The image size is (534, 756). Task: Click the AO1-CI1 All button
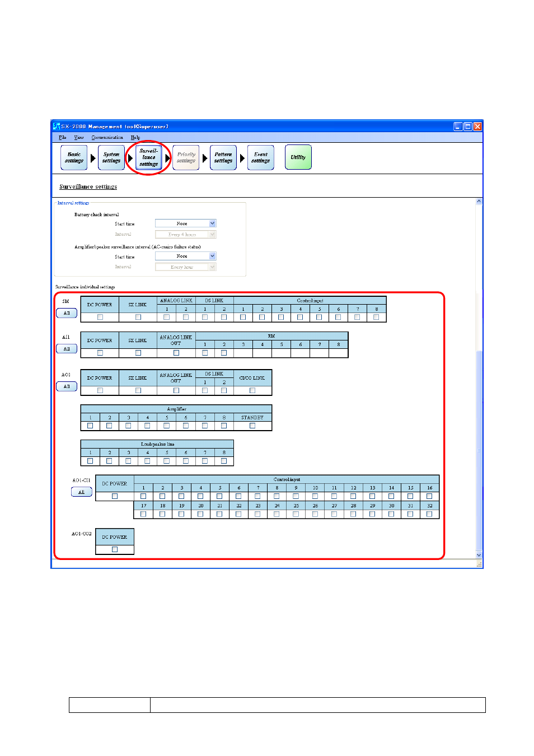(82, 492)
